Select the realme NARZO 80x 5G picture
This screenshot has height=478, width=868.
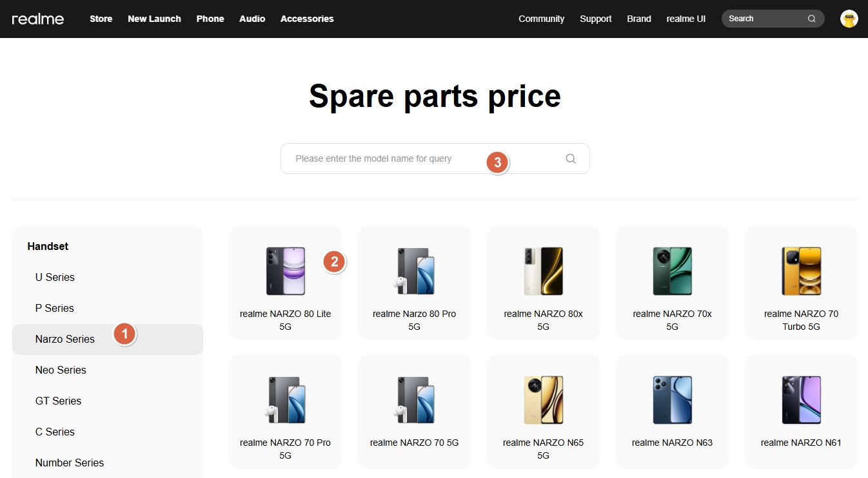pyautogui.click(x=543, y=271)
